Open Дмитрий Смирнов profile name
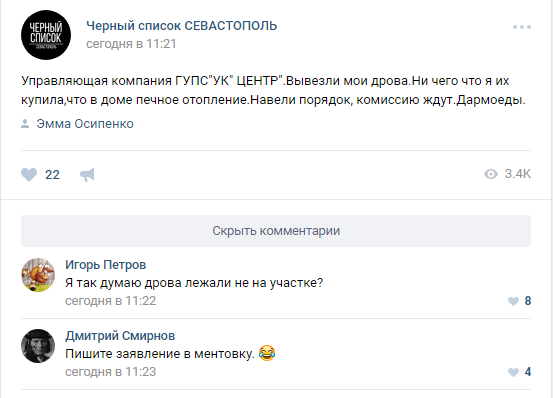553x398 pixels. (x=120, y=336)
